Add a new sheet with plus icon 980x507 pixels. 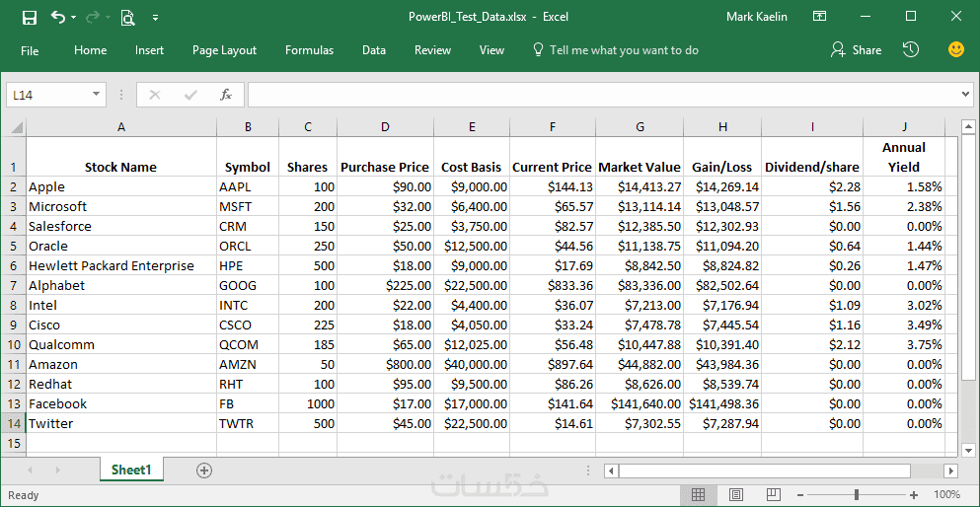tap(204, 471)
